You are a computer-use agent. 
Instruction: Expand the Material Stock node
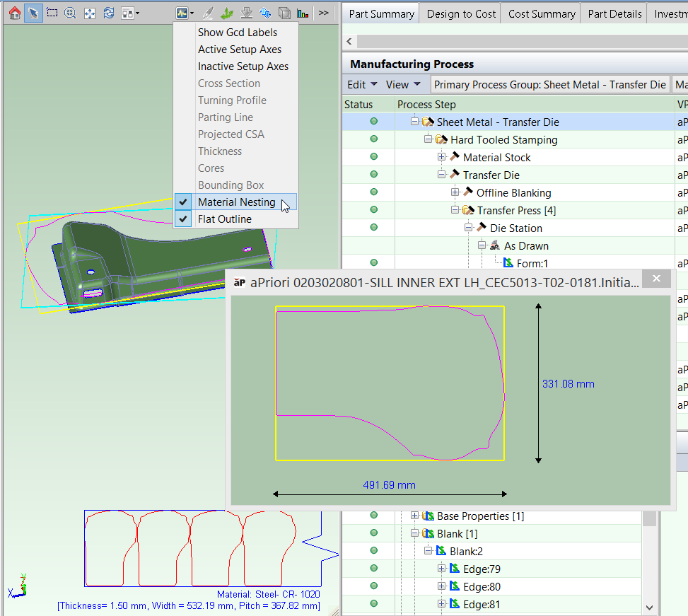click(x=442, y=157)
